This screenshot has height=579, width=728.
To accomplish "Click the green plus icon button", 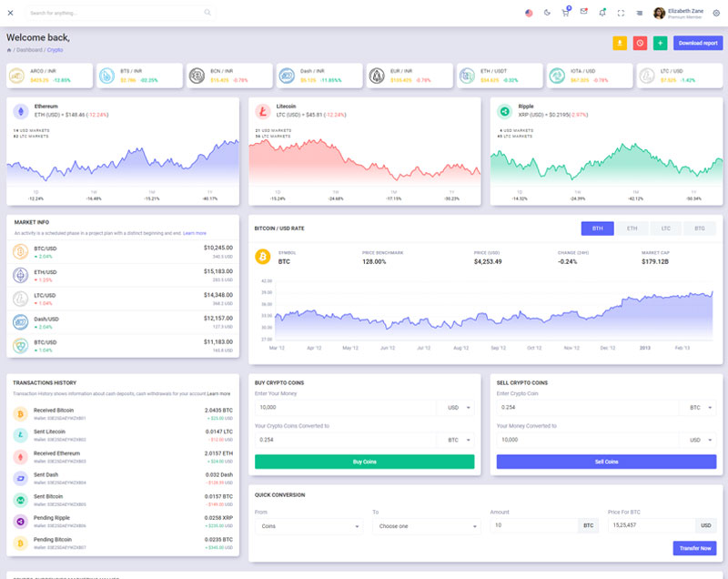I will tap(660, 43).
